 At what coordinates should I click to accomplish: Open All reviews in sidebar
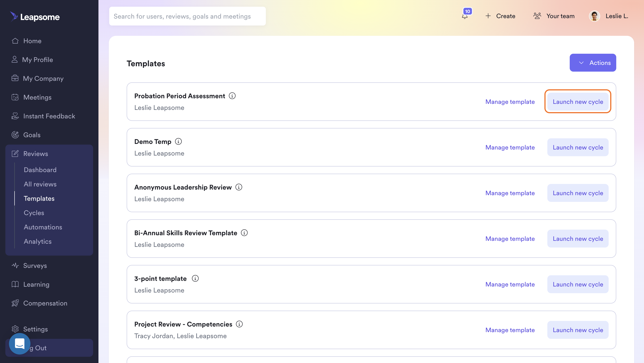point(40,184)
